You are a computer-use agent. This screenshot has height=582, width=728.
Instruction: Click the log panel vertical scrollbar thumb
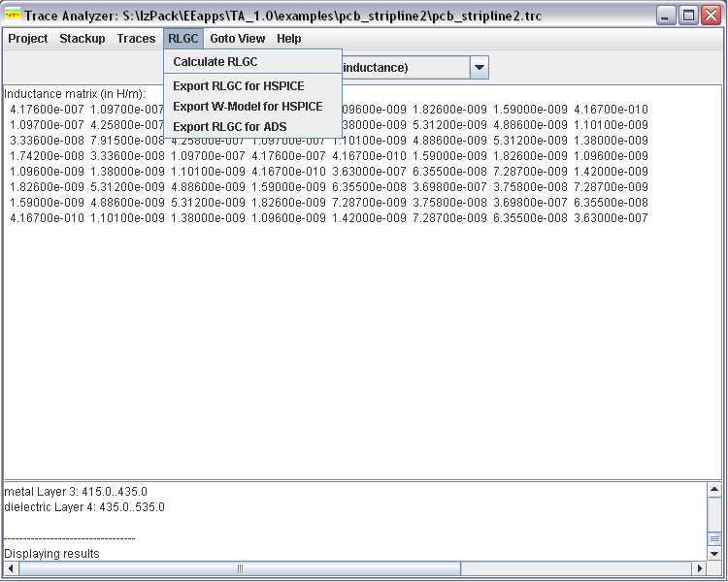(714, 538)
